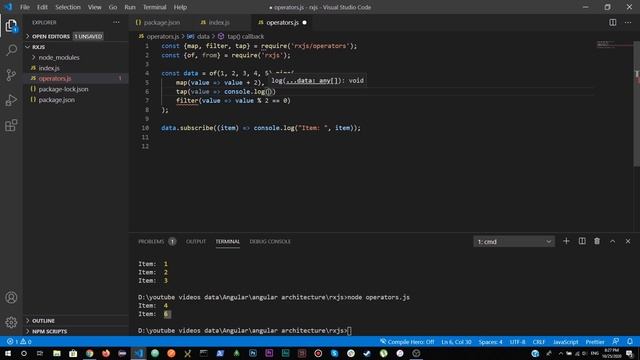Open the Run menu
Screen dimensions: 640x360
[x=130, y=7]
